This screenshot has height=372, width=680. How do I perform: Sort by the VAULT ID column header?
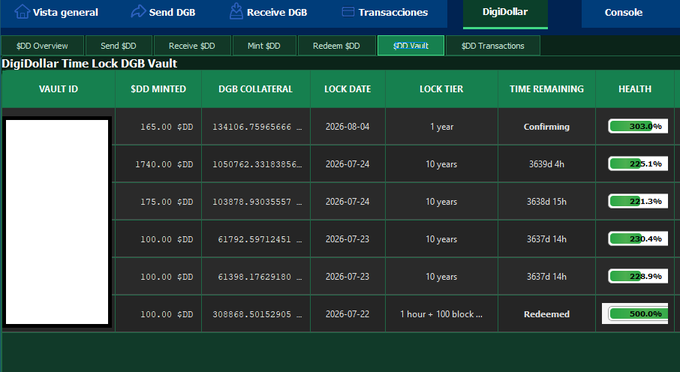tap(59, 89)
